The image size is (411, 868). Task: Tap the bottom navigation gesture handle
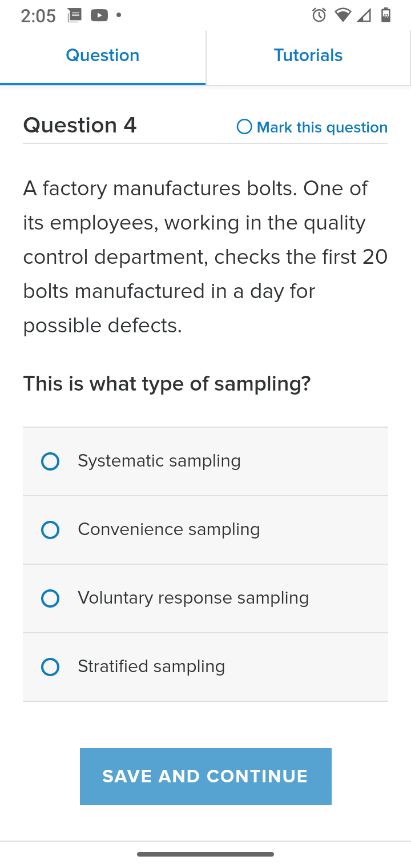coord(205,854)
